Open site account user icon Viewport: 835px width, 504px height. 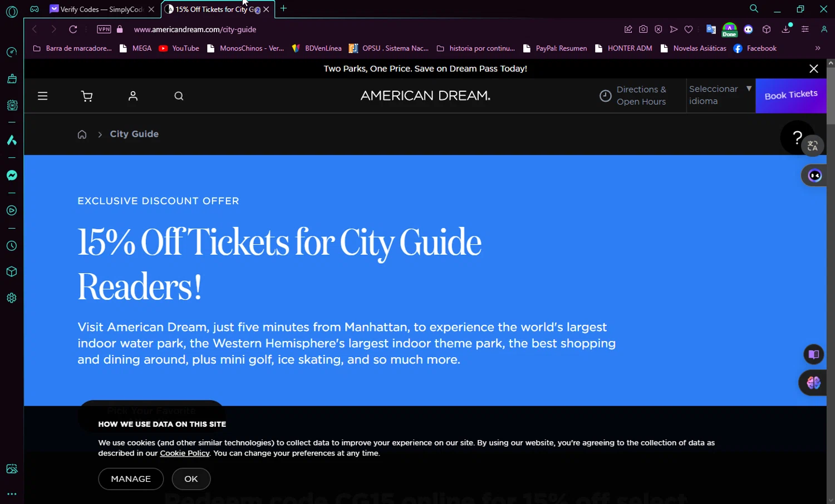click(132, 96)
